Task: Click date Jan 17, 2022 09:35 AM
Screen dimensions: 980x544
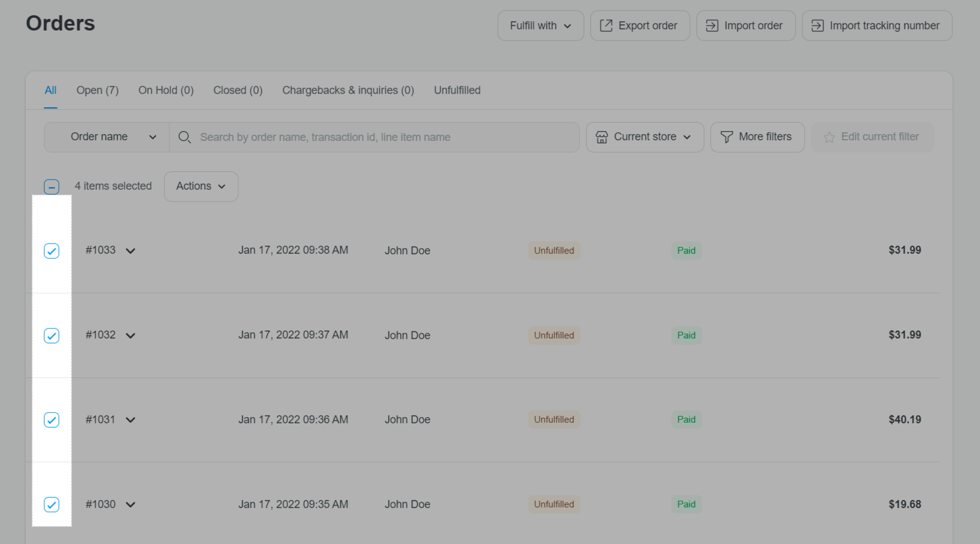Action: tap(293, 504)
